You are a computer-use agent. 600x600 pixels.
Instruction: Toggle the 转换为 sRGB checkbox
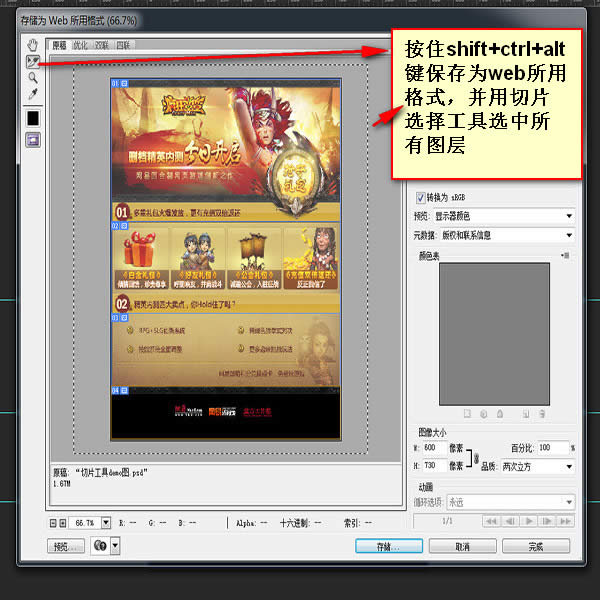(x=420, y=197)
